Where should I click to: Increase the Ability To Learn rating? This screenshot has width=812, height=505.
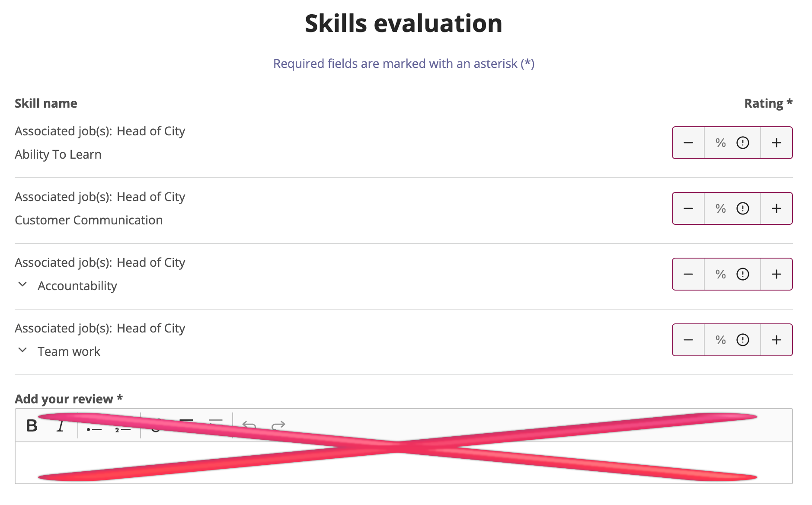776,143
